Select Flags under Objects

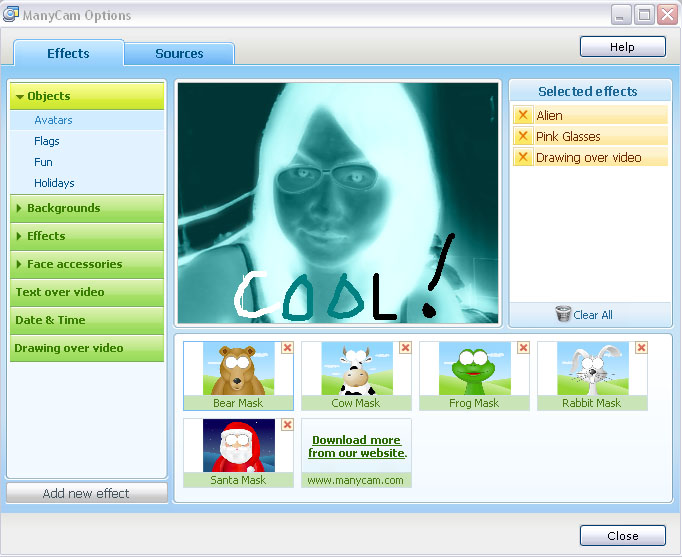[x=87, y=141]
